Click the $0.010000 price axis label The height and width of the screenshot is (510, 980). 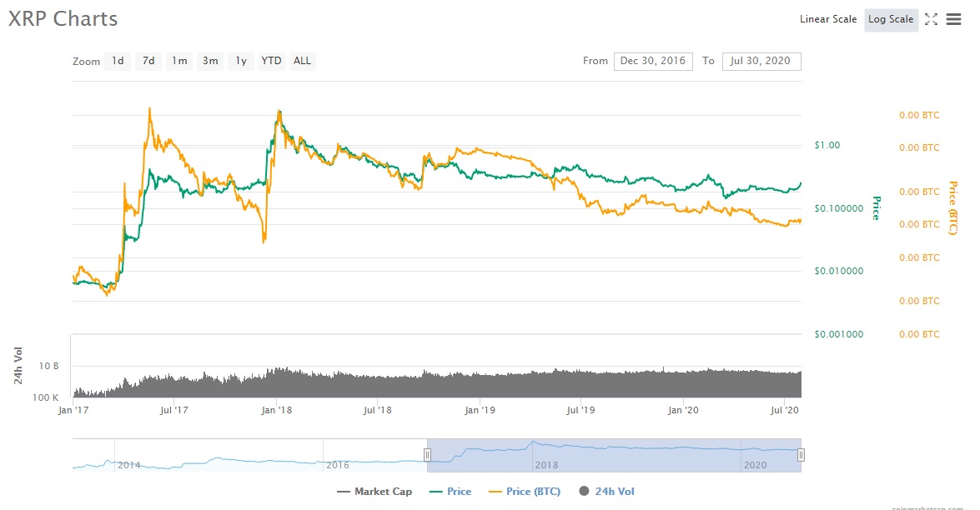pos(839,271)
